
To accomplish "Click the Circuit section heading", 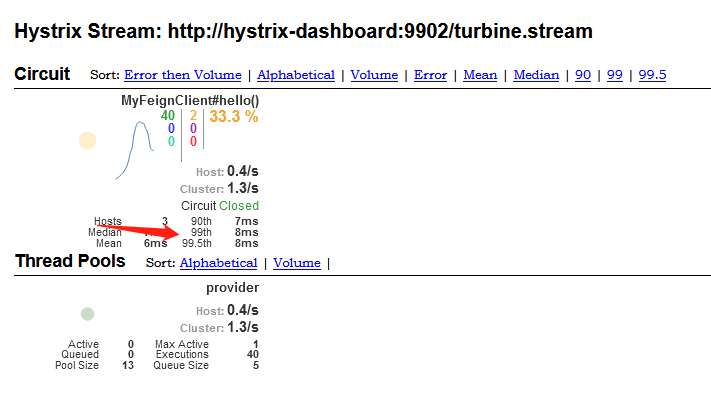I will [42, 74].
